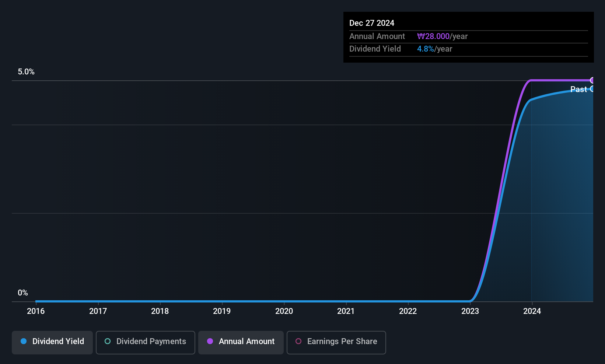This screenshot has height=364, width=605.
Task: Select the purple marker at the chart's right edge
Action: coord(592,80)
